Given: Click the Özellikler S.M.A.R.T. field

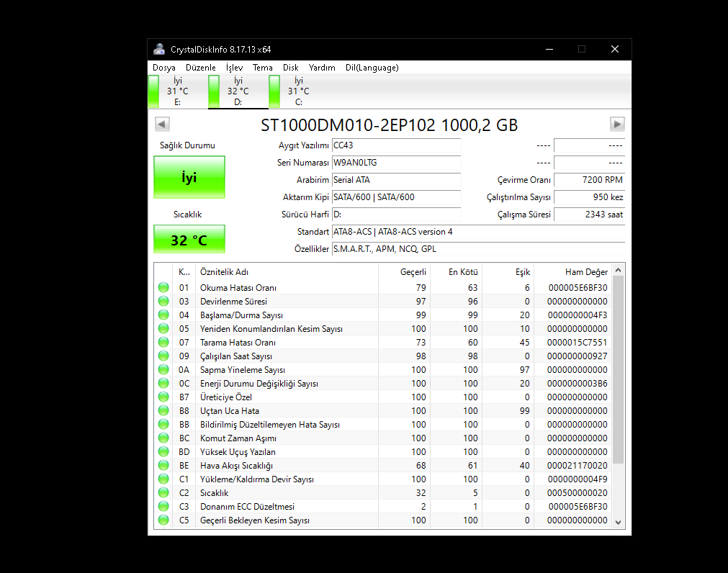Looking at the screenshot, I should [478, 249].
